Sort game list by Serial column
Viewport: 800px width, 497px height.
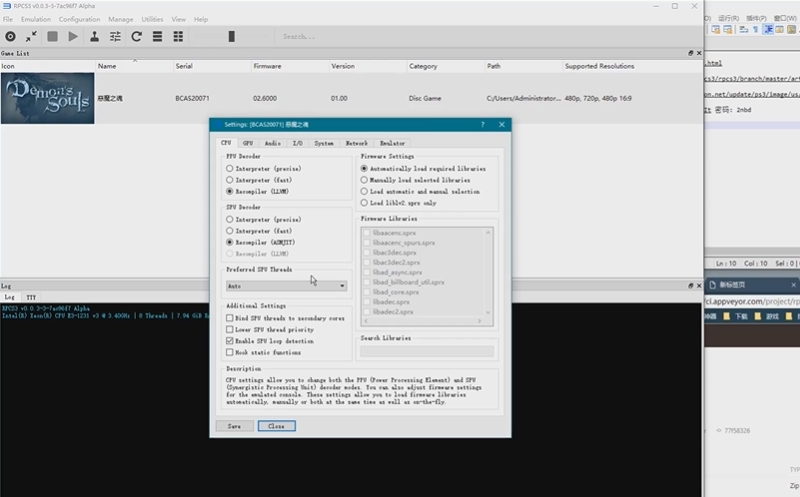212,66
